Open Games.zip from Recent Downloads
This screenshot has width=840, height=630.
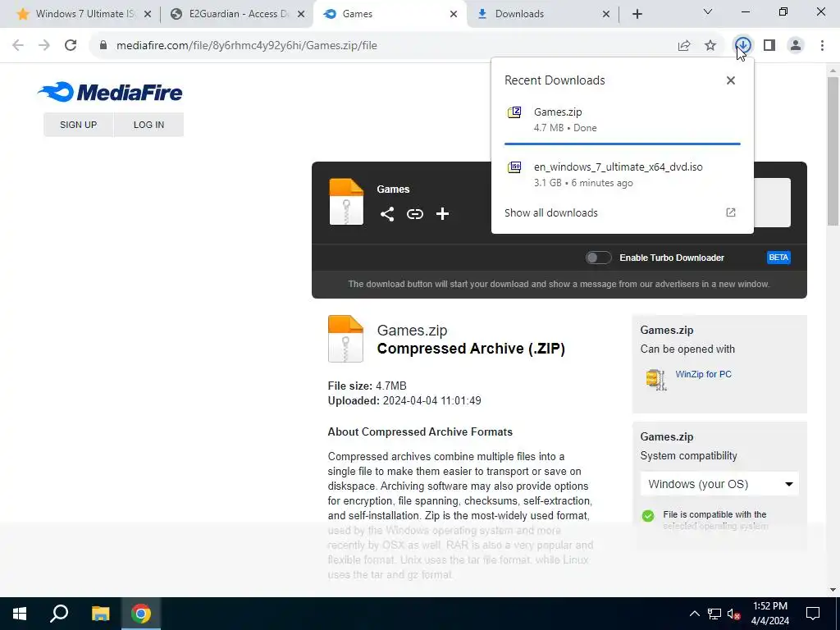(x=622, y=120)
